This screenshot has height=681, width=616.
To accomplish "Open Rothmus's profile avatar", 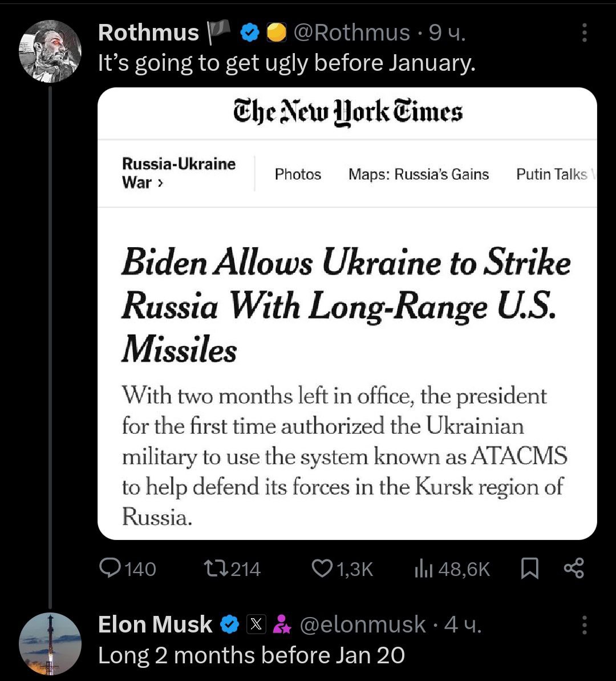I will coord(50,51).
